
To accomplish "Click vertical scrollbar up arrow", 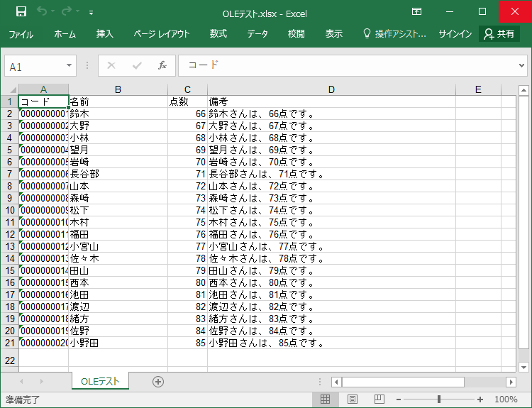I will (523, 90).
